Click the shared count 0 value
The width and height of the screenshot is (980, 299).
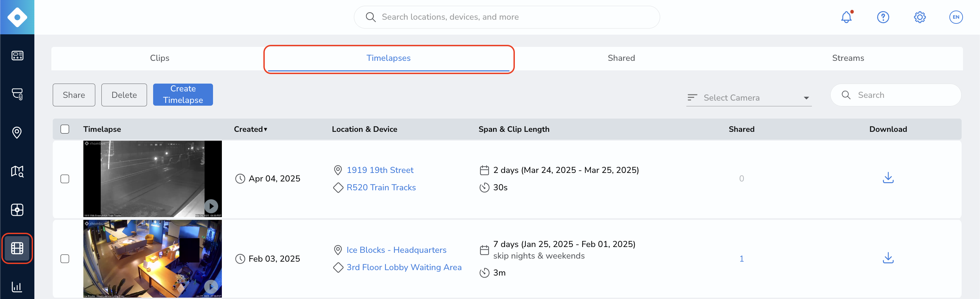click(x=741, y=179)
